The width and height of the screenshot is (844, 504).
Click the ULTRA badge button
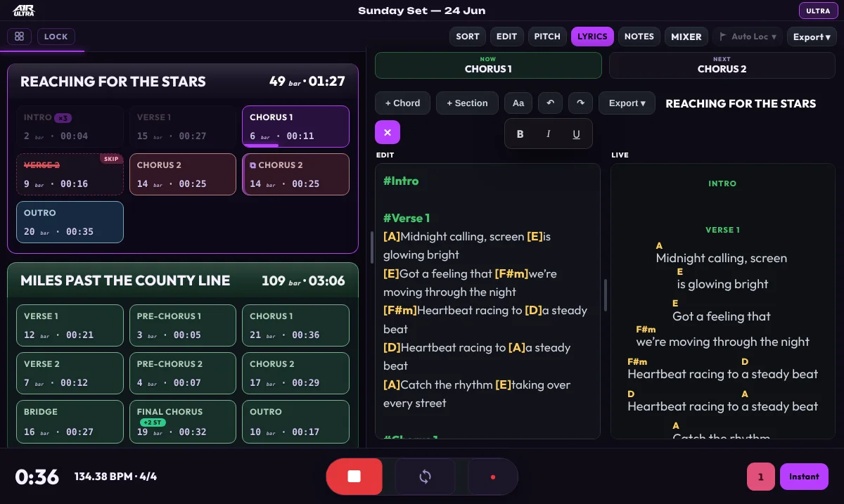tap(818, 11)
